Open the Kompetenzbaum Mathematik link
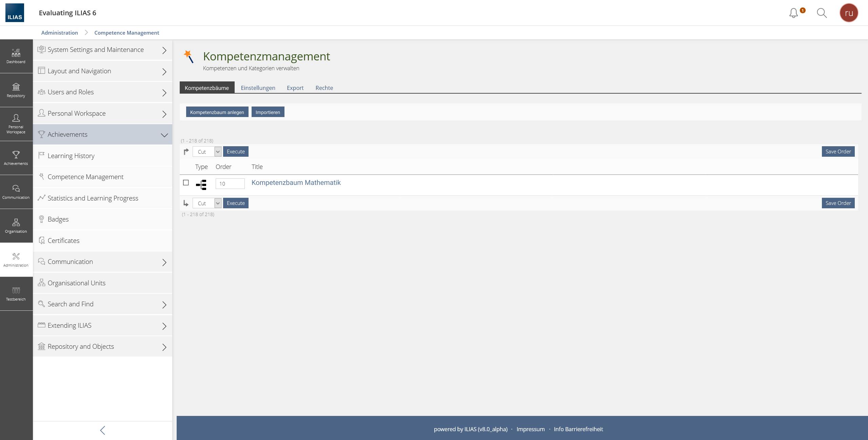Image resolution: width=868 pixels, height=440 pixels. (296, 183)
